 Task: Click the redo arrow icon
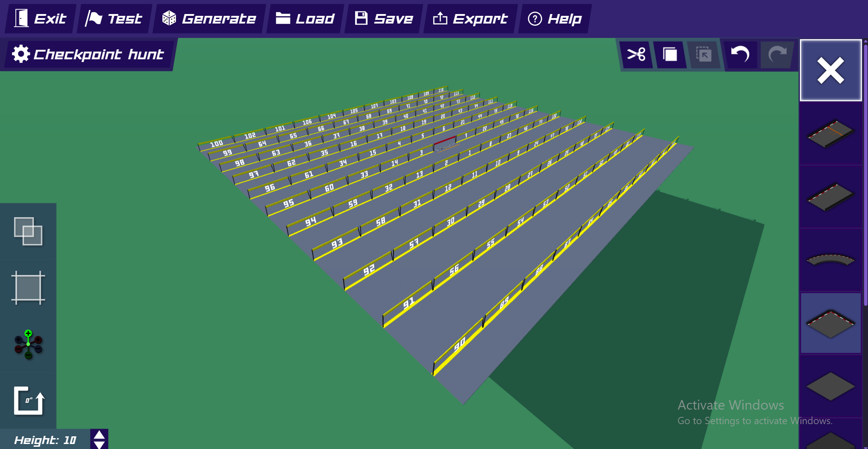tap(777, 55)
